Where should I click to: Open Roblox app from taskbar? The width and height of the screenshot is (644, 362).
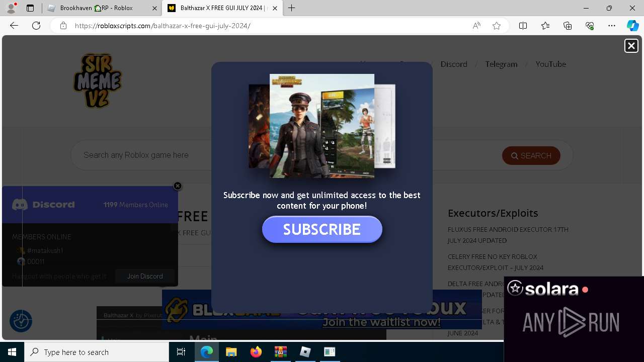[305, 352]
